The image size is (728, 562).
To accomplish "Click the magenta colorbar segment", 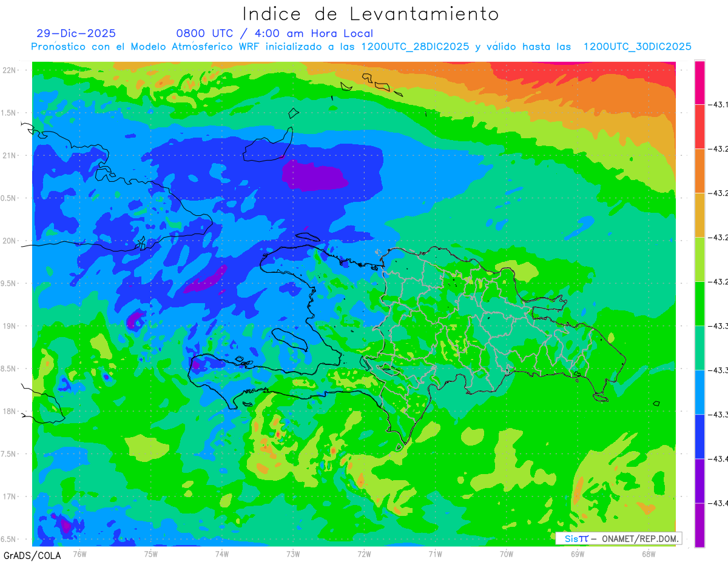I will [699, 82].
